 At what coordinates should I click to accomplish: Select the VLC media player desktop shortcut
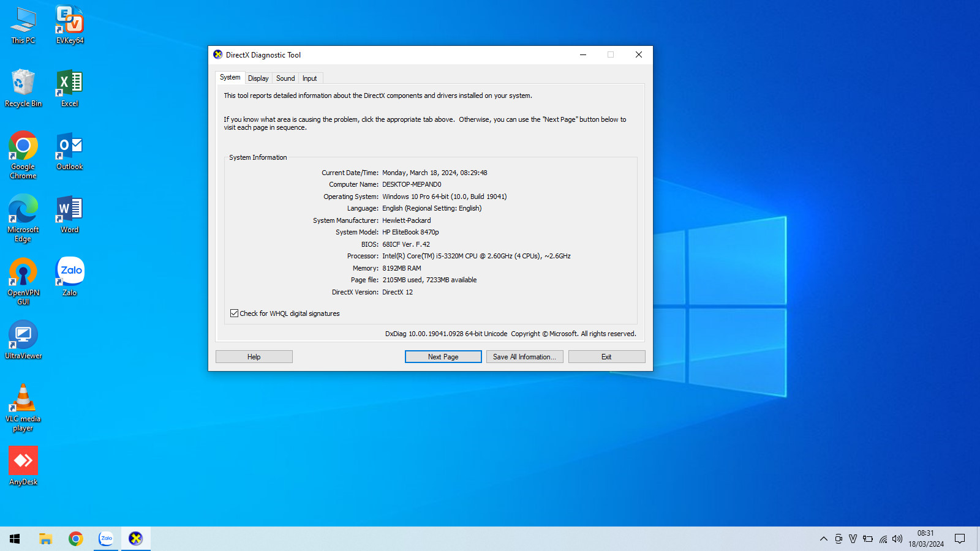23,408
